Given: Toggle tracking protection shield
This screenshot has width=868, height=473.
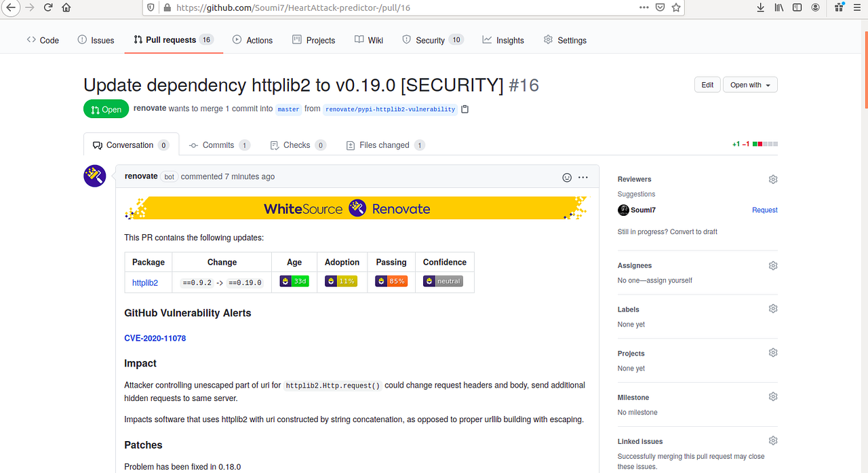Looking at the screenshot, I should click(x=150, y=7).
